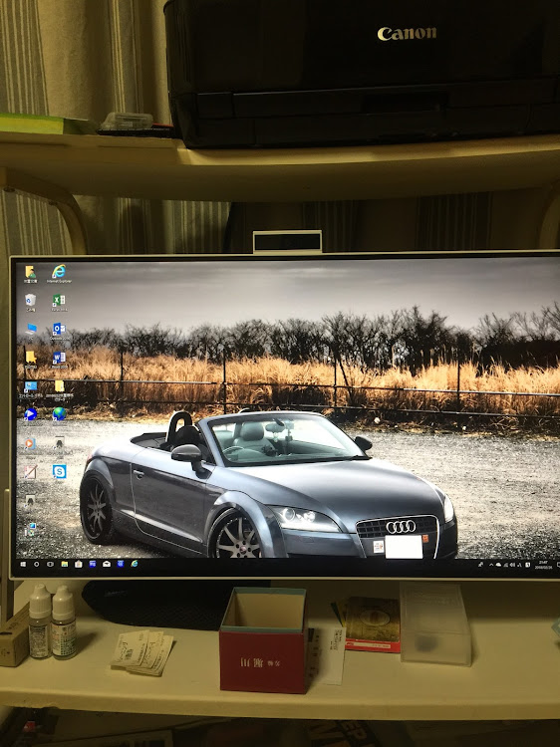Viewport: 560px width, 747px height.
Task: Launch the Outlook desktop shortcut
Action: click(x=59, y=331)
